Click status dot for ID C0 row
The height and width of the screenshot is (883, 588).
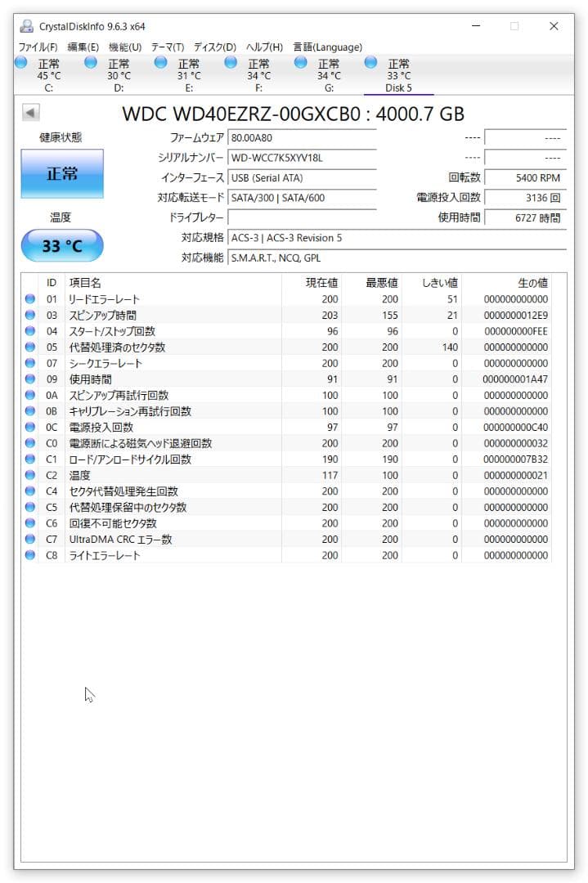pyautogui.click(x=30, y=443)
